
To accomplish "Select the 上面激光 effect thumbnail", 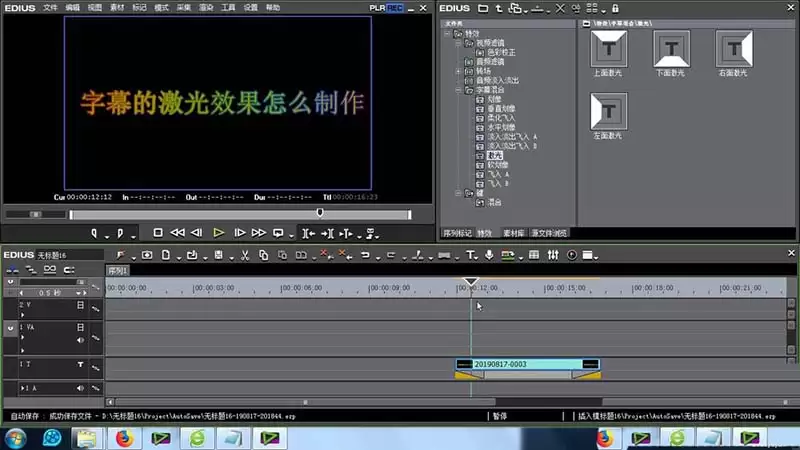I will [x=608, y=49].
